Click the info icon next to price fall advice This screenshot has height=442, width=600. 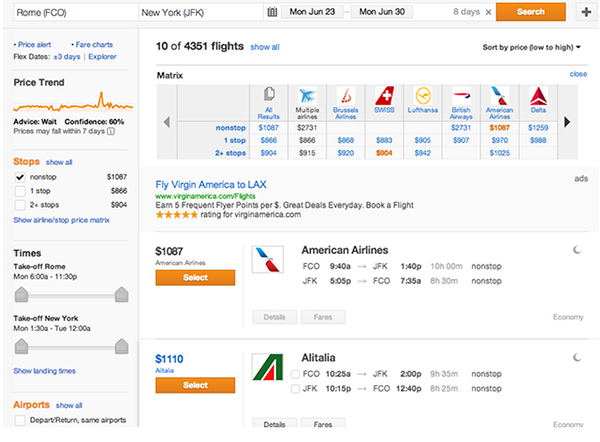click(111, 131)
